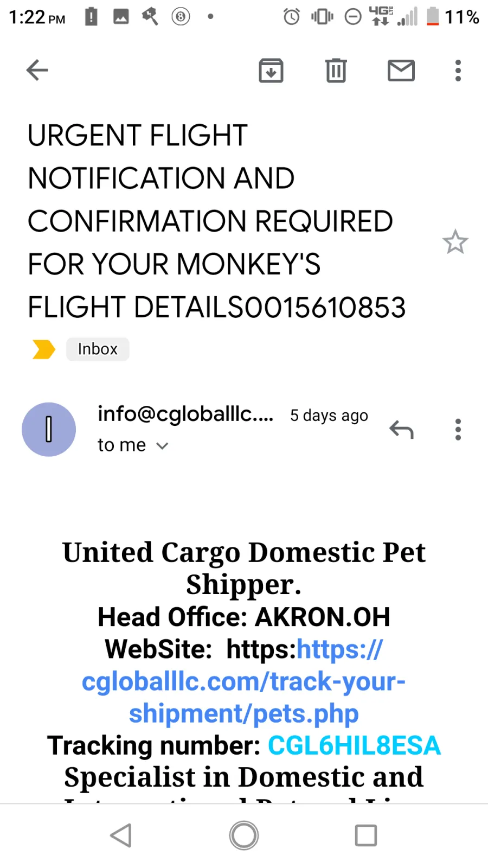Go back using the top arrow
Screen dimensions: 488x868
[x=37, y=70]
